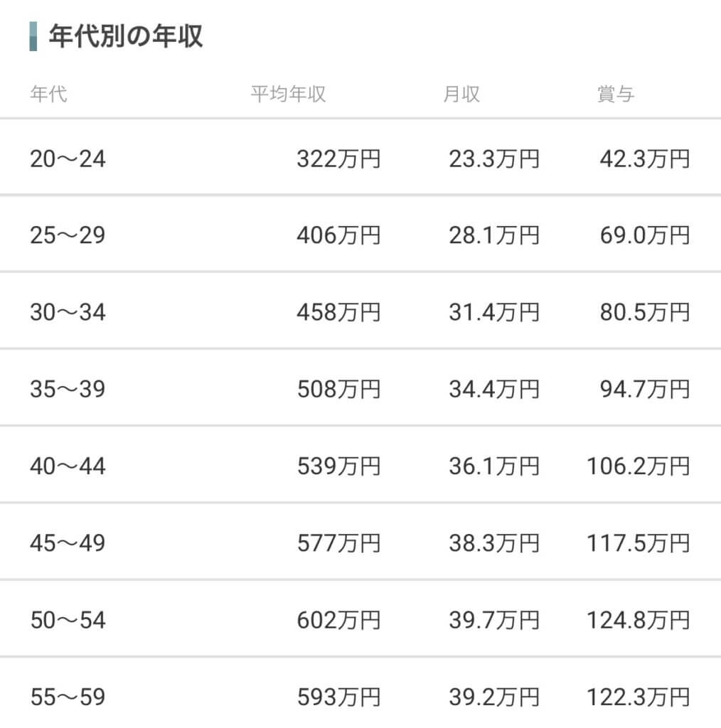Click the 38.3万円 monthly income cell

click(493, 543)
